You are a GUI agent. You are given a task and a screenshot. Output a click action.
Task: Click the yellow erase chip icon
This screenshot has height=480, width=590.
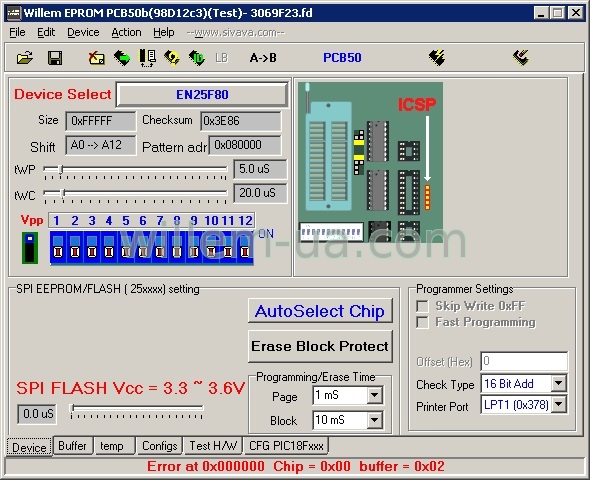click(x=172, y=58)
